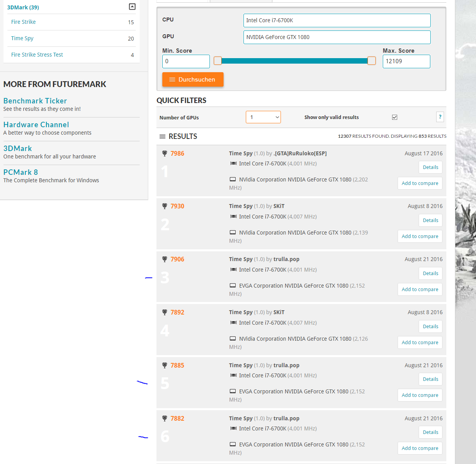Image resolution: width=476 pixels, height=464 pixels.
Task: Open score 7906 result
Action: [177, 259]
